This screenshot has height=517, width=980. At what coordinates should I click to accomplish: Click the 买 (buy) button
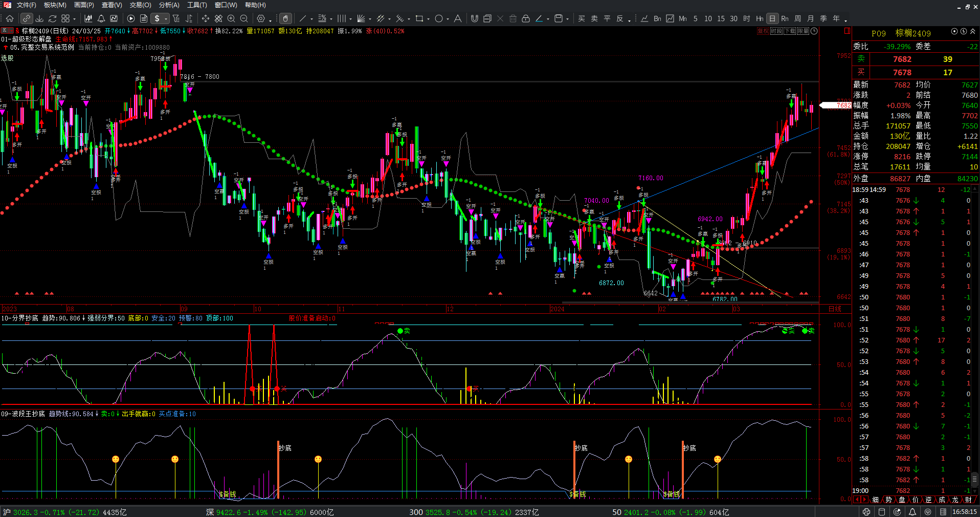[x=582, y=18]
